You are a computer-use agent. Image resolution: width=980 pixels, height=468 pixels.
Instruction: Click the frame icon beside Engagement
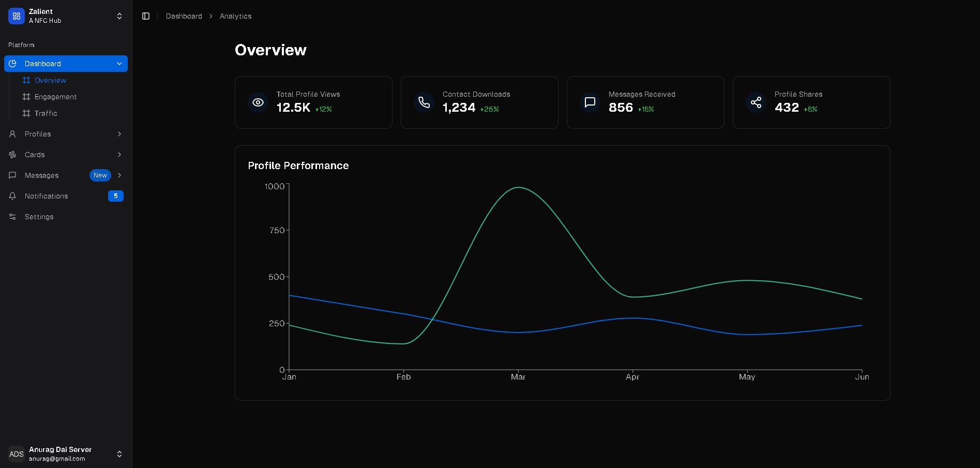tap(26, 97)
